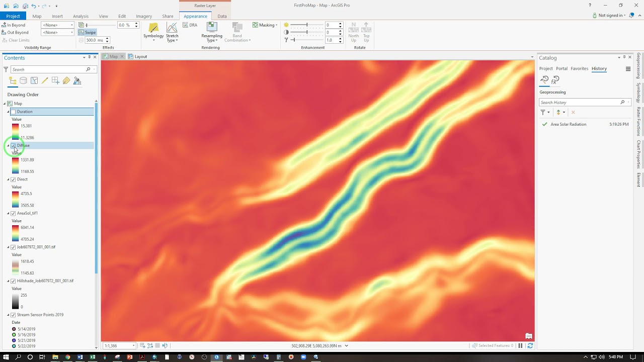
Task: Toggle Job607972_001_001.tif layer visibility
Action: click(13, 247)
